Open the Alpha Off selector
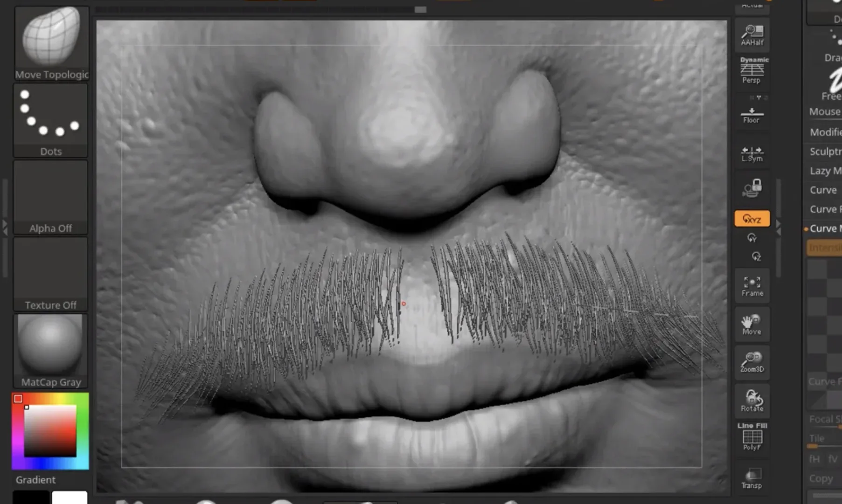The image size is (842, 504). tap(51, 197)
